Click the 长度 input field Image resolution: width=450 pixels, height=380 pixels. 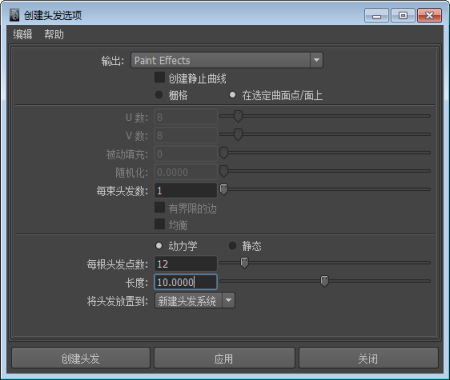tap(186, 282)
